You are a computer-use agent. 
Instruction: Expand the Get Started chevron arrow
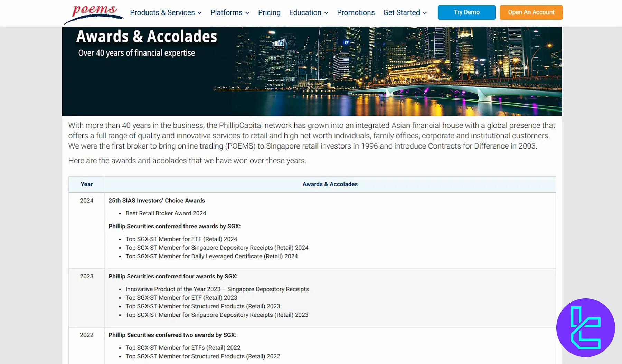click(425, 13)
